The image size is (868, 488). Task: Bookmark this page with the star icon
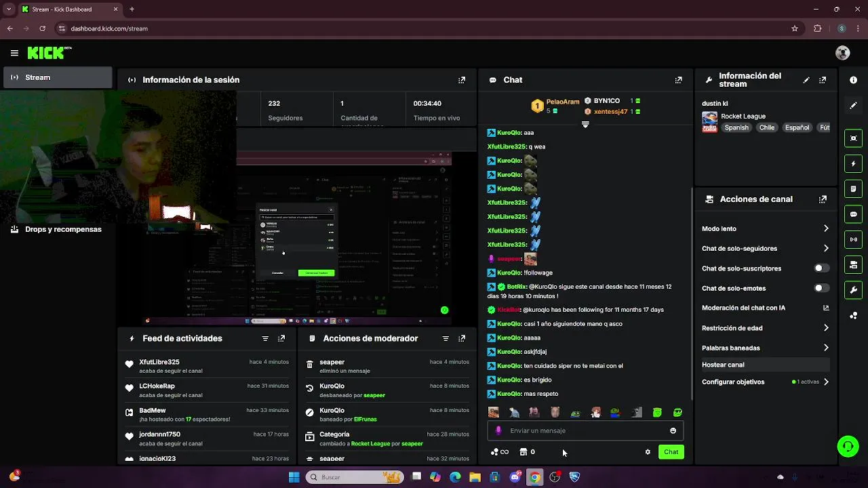pyautogui.click(x=795, y=28)
